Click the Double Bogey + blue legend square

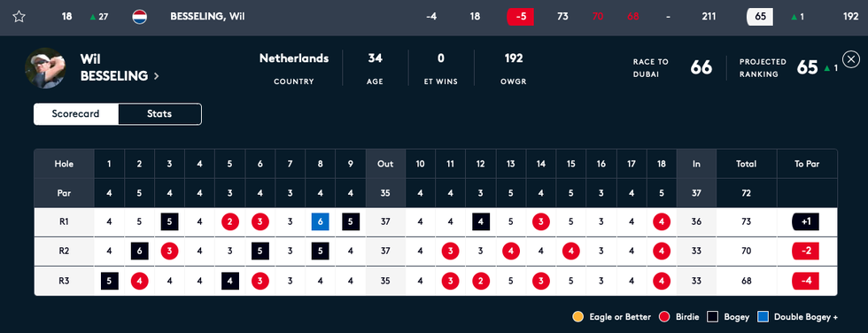[763, 317]
